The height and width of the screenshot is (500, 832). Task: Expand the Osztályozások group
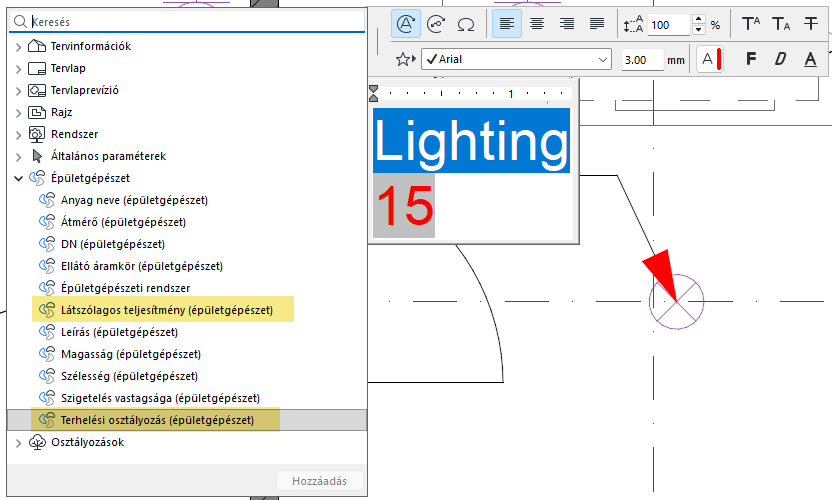tap(19, 443)
